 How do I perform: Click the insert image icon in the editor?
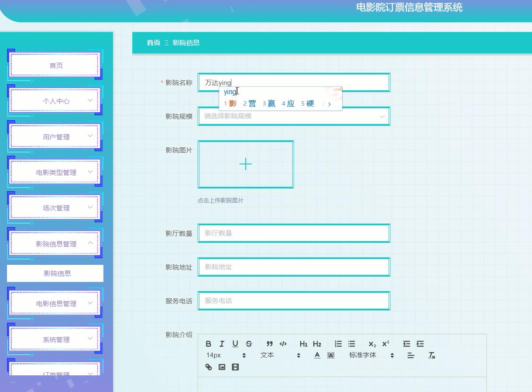pos(222,367)
